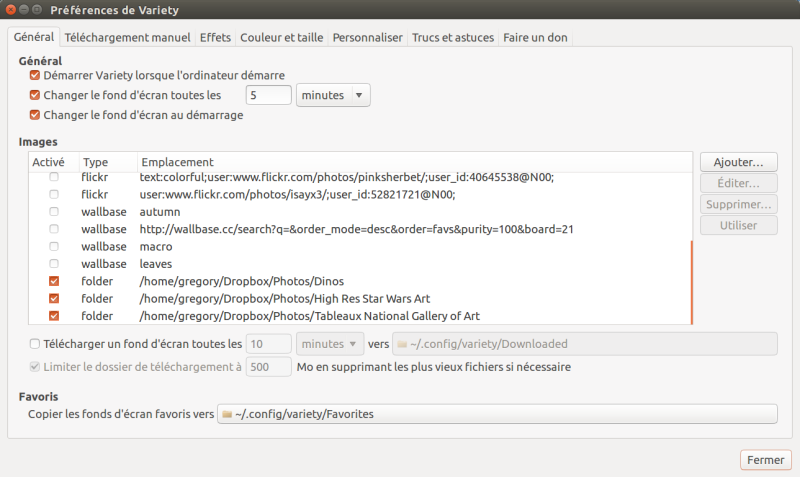Switch to the Téléchargement manuel tab
Image resolution: width=800 pixels, height=477 pixels.
tap(127, 37)
